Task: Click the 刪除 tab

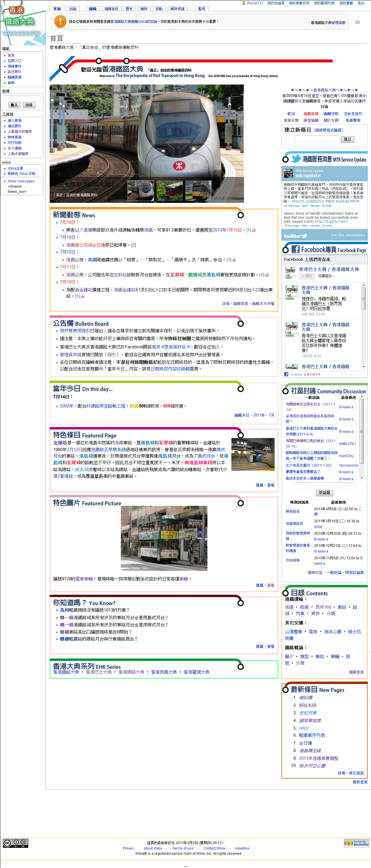Action: 144,9
